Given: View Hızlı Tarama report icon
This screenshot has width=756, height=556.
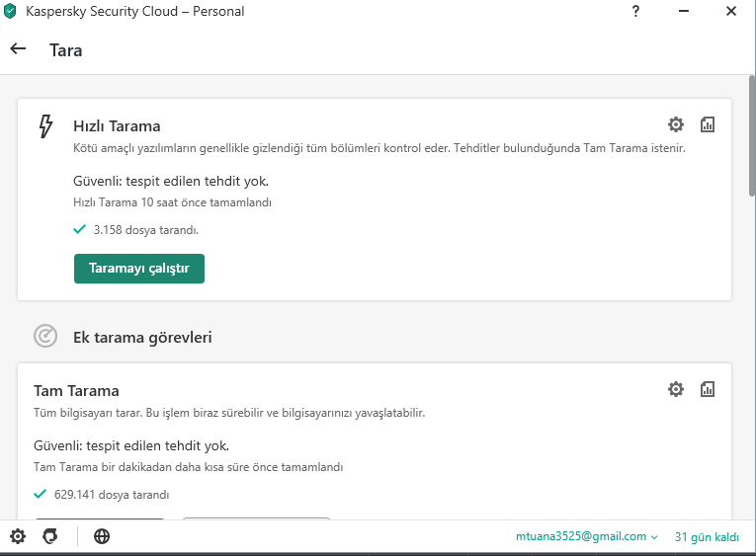Looking at the screenshot, I should click(x=708, y=124).
